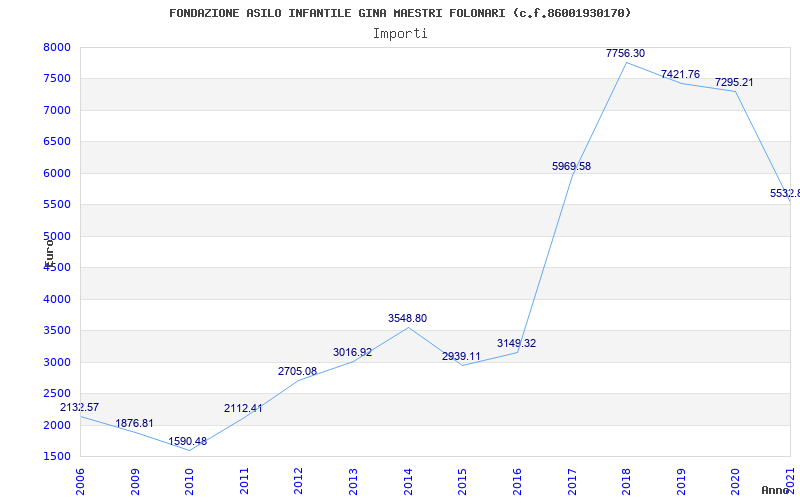The image size is (800, 500).
Task: Select data label 3149.32
Action: (516, 343)
